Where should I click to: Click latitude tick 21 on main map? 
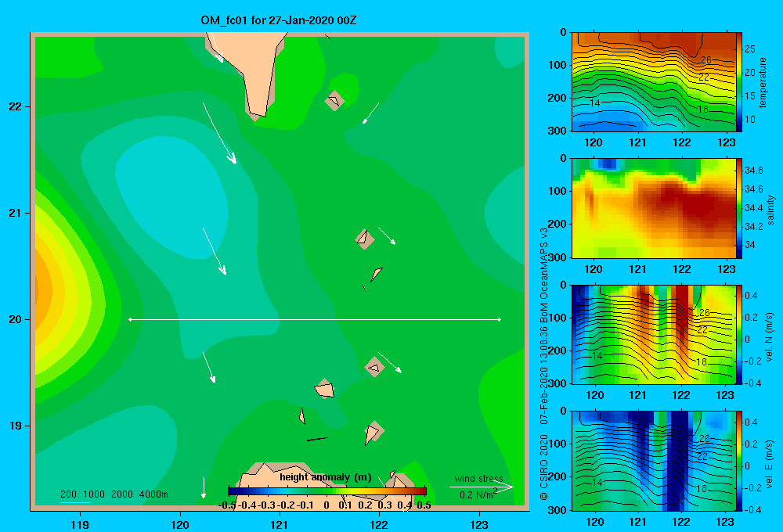pyautogui.click(x=16, y=213)
